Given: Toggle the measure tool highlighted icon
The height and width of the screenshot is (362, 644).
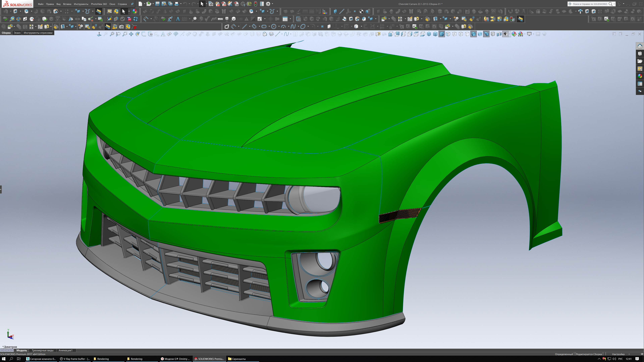Looking at the screenshot, I should tap(98, 11).
